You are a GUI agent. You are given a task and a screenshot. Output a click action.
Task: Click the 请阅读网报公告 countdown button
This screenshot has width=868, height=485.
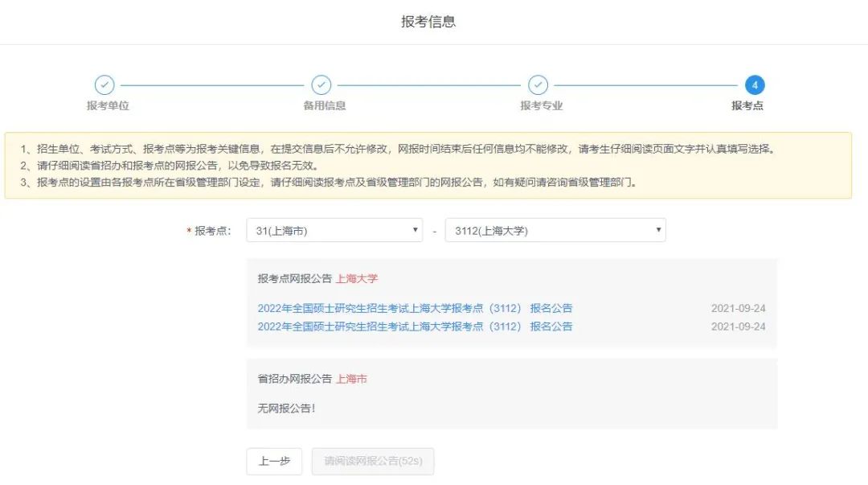(373, 462)
